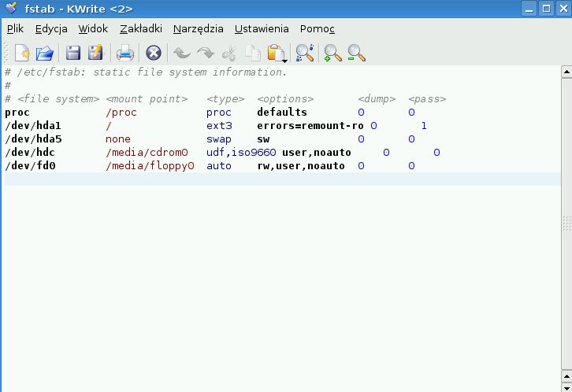Create a new document with the New icon
The image size is (572, 392).
click(x=22, y=53)
